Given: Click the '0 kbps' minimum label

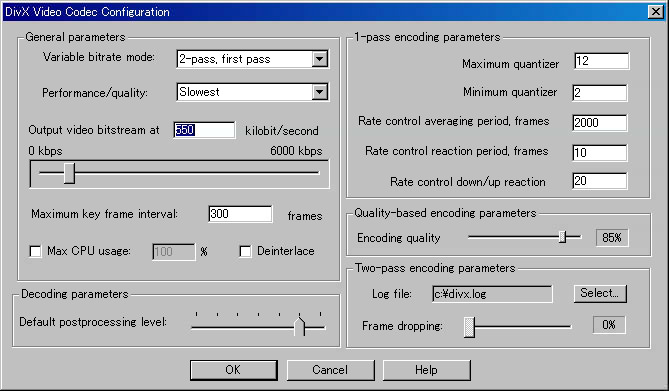Looking at the screenshot, I should click(45, 151).
